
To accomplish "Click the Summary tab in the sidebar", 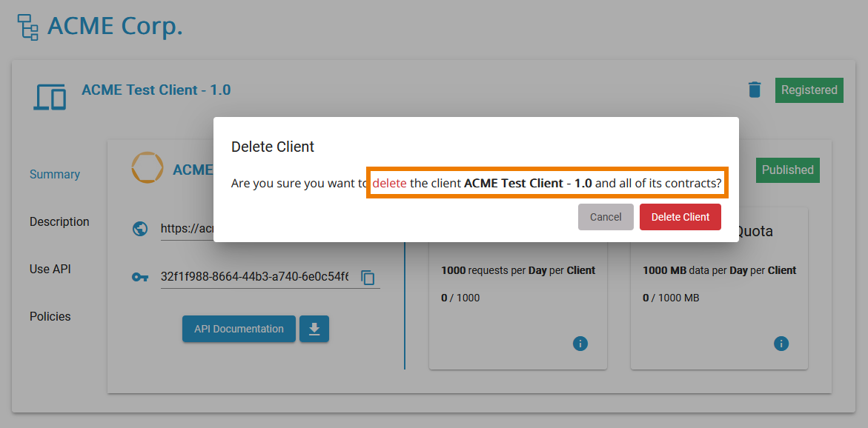I will [x=54, y=174].
